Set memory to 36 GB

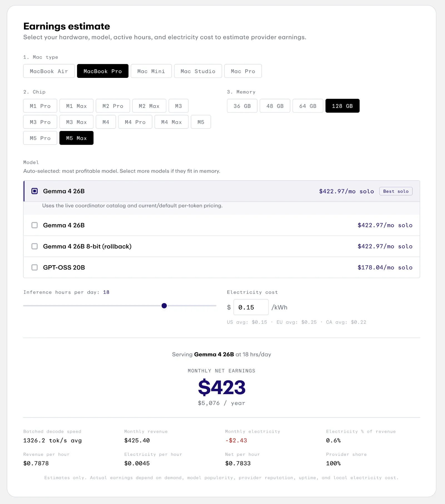[x=242, y=106]
